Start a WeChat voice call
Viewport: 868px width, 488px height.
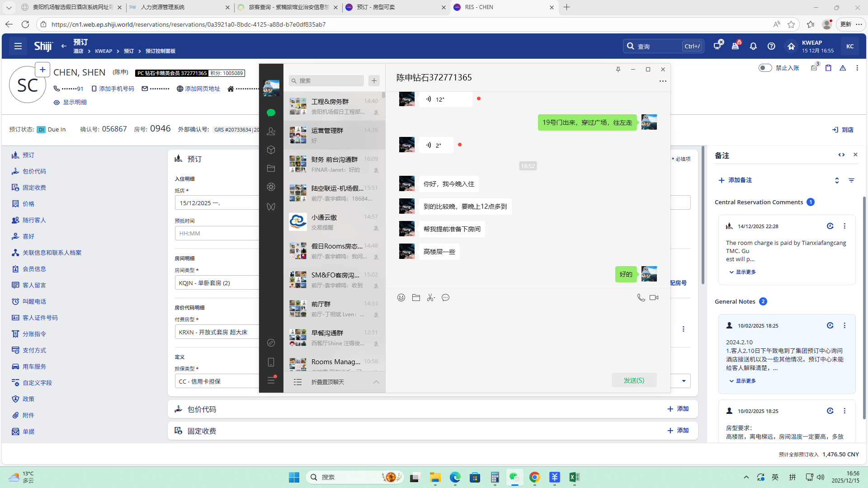tap(641, 297)
